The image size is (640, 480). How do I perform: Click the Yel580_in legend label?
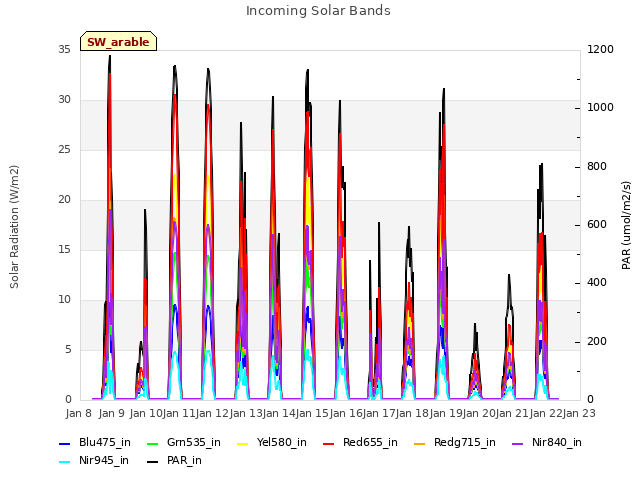282,442
